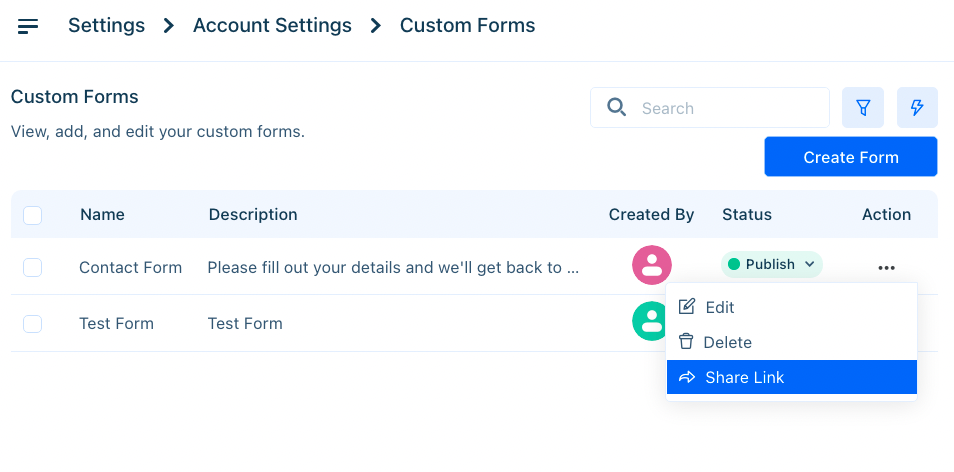
Task: Go to the Account Settings breadcrumb link
Action: click(x=272, y=26)
